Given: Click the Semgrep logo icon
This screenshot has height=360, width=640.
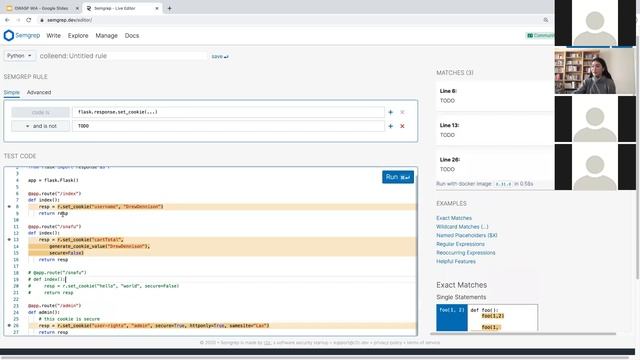Looking at the screenshot, I should [x=9, y=36].
